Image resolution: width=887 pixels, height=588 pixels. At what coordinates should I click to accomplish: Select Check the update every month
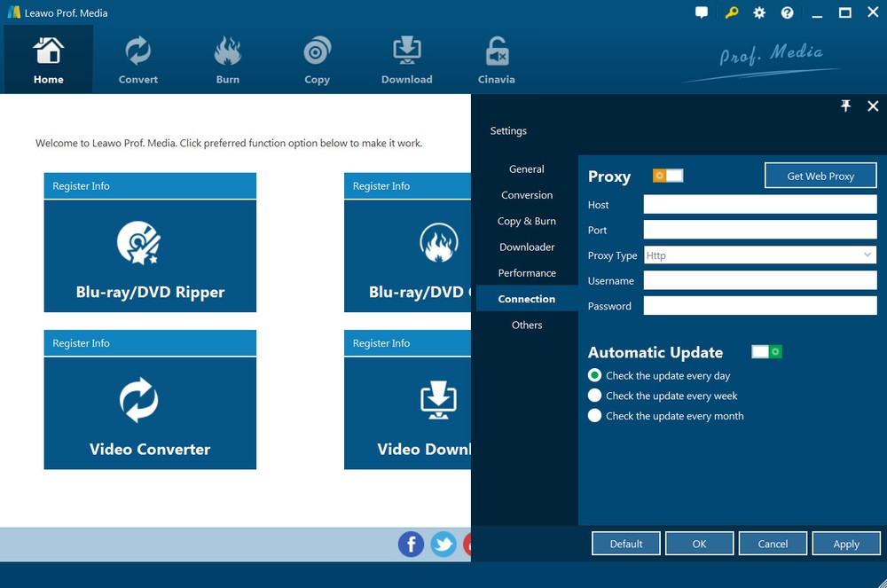595,416
